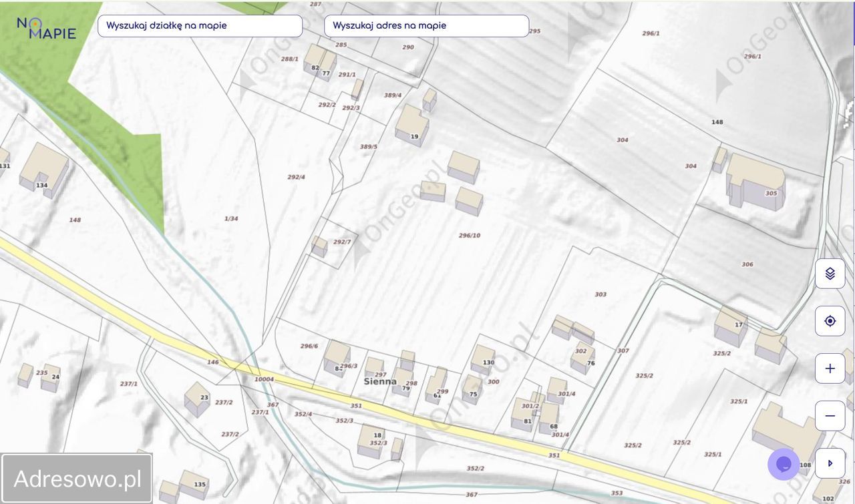This screenshot has width=855, height=504.
Task: Select parcel label 1/34
Action: (x=231, y=218)
